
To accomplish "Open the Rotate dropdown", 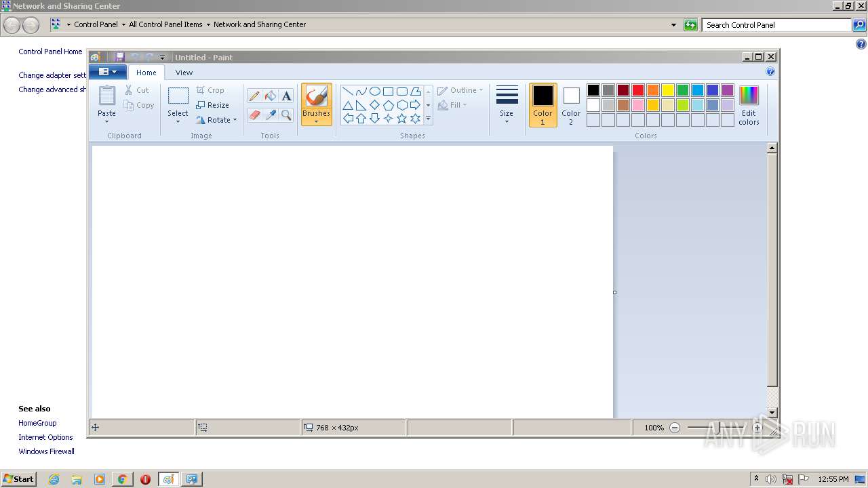I will click(216, 120).
